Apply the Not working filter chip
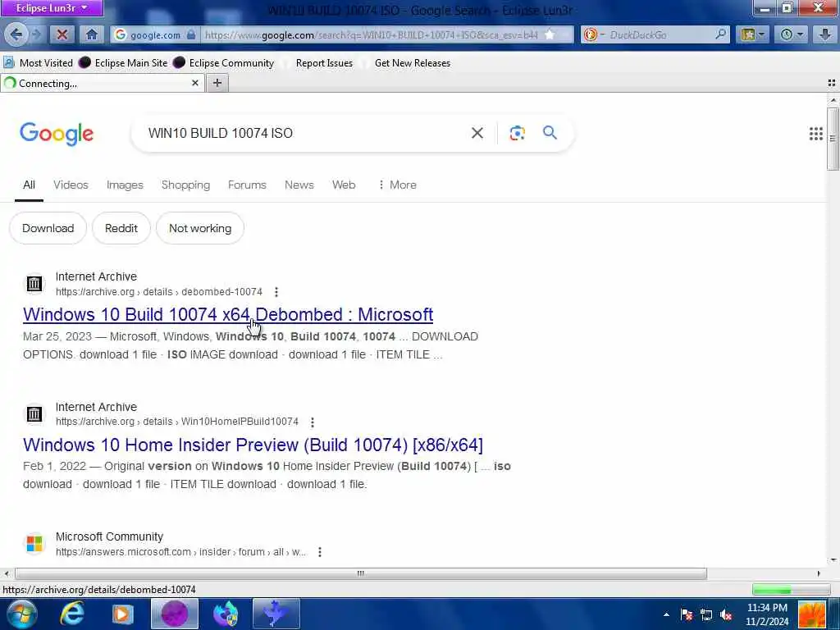 pyautogui.click(x=200, y=228)
